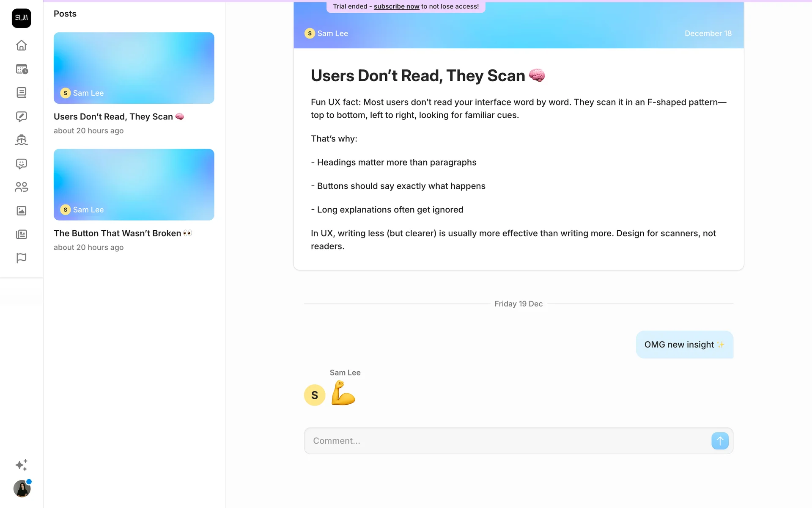Open the newspaper icon in sidebar
This screenshot has width=812, height=508.
pos(21,235)
